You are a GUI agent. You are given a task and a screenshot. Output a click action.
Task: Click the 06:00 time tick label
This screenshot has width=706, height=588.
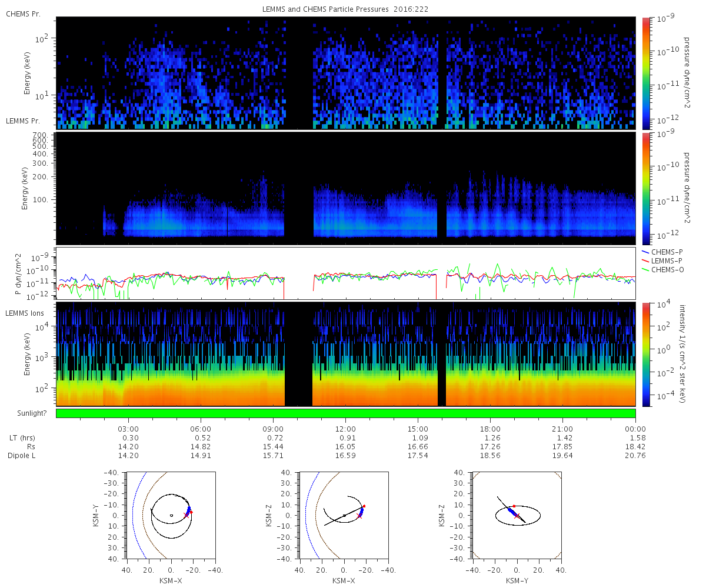pyautogui.click(x=201, y=429)
